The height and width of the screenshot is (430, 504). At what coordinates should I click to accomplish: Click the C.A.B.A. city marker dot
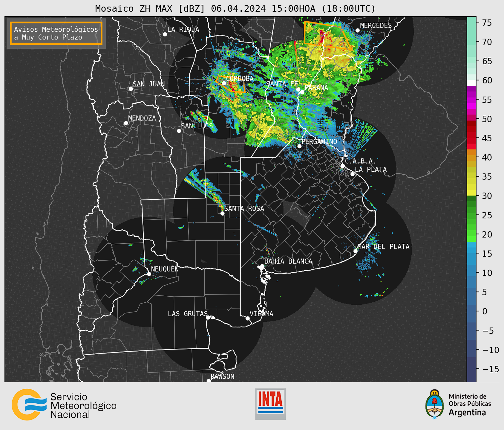point(343,166)
